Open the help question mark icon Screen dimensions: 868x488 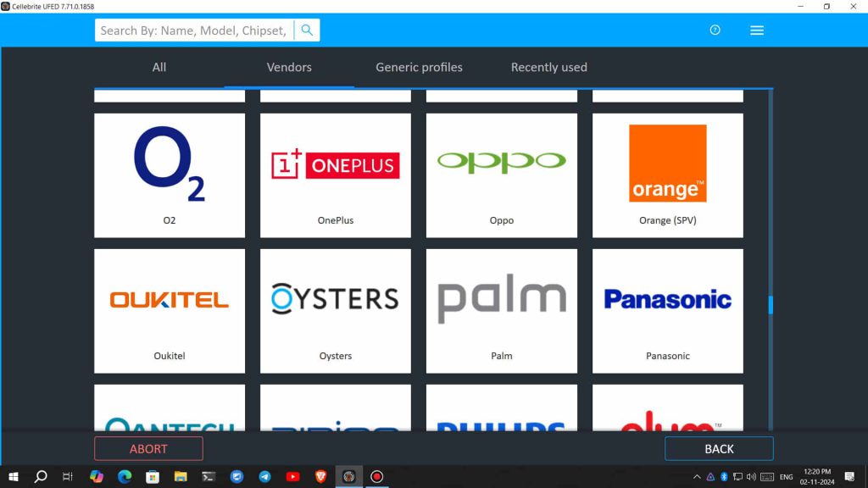coord(715,30)
